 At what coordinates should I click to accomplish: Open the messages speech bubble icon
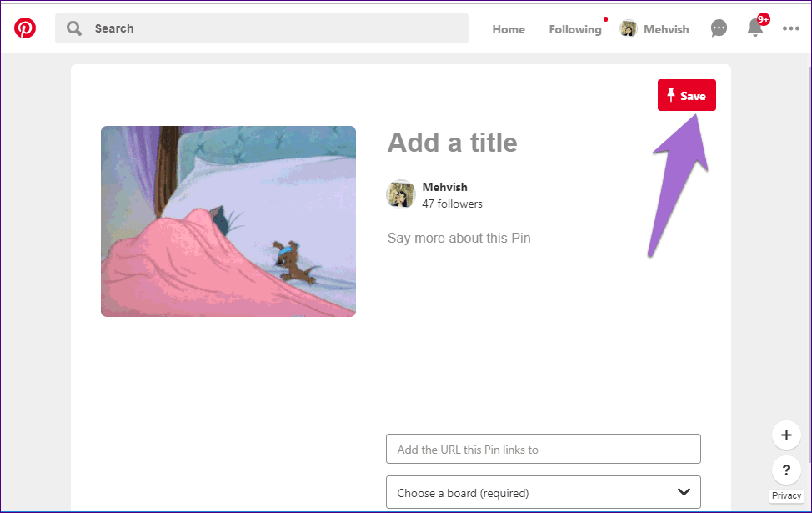tap(719, 28)
